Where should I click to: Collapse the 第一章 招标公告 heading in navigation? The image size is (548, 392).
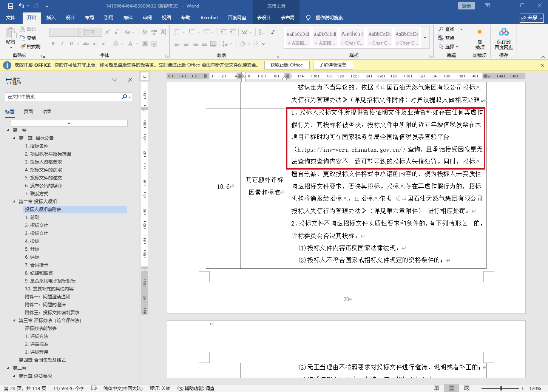pos(14,138)
